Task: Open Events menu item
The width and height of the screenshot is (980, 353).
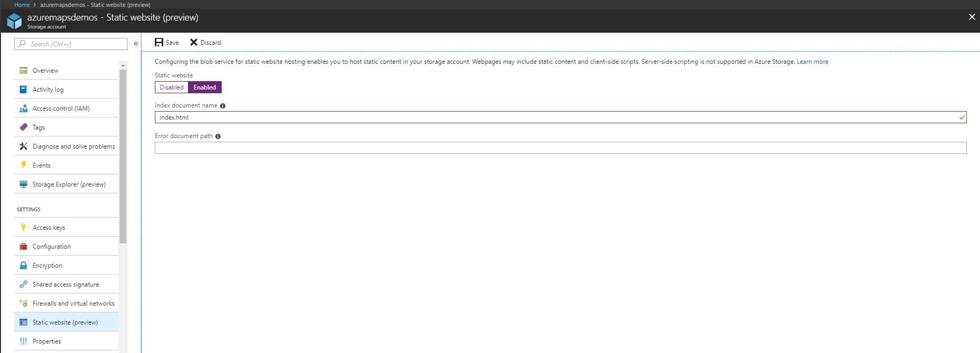Action: pyautogui.click(x=66, y=165)
